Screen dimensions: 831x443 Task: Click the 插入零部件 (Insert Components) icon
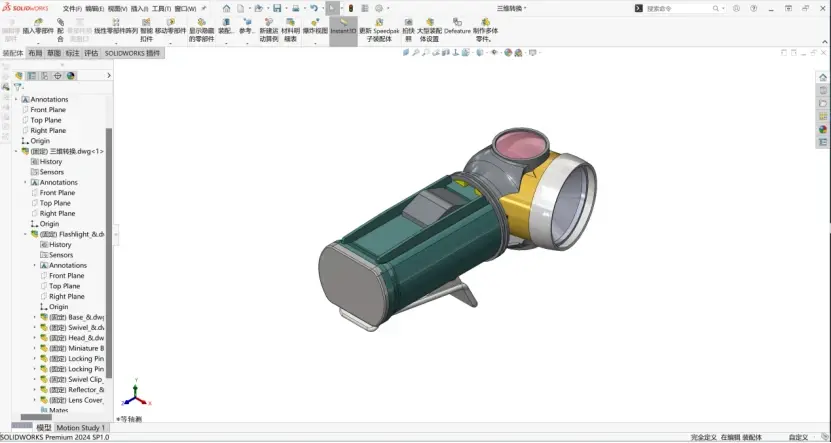pos(38,22)
